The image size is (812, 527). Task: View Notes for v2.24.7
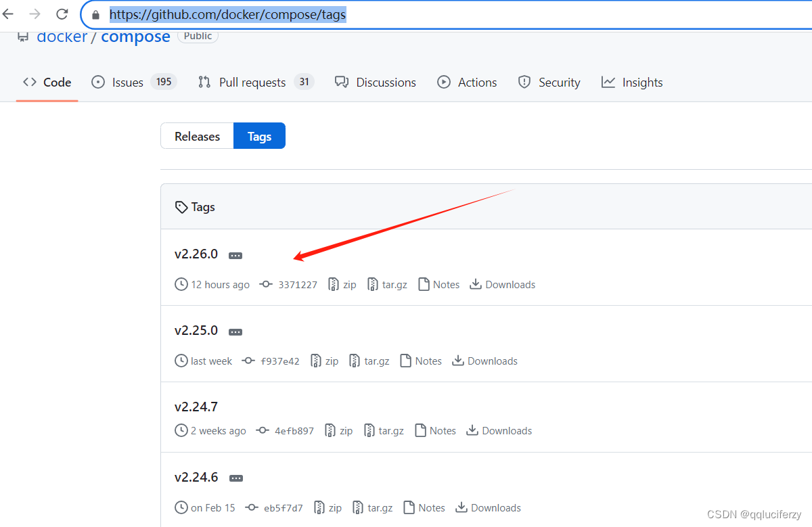pos(436,431)
